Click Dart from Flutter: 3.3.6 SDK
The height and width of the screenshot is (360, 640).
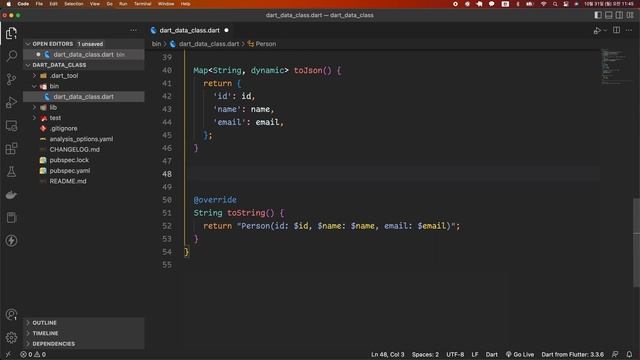(572, 354)
